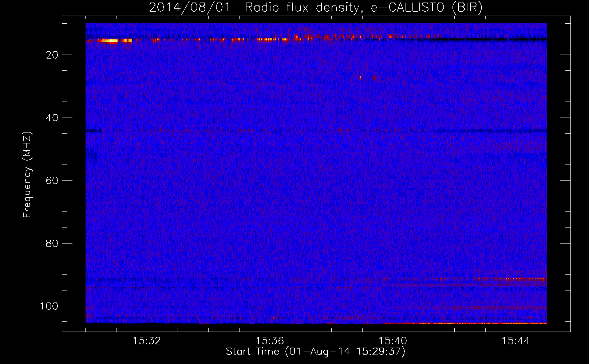This screenshot has height=364, width=589.
Task: Click the '15:32' time tick label
Action: 147,341
